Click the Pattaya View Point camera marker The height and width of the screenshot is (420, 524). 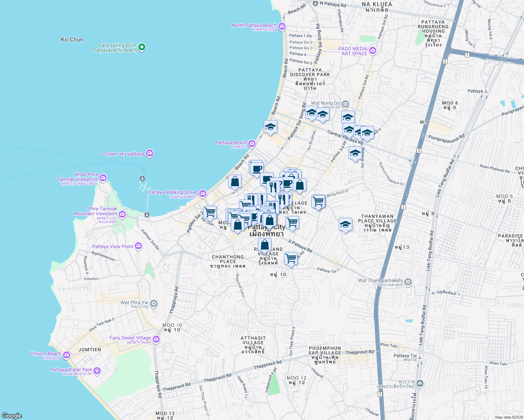point(138,246)
